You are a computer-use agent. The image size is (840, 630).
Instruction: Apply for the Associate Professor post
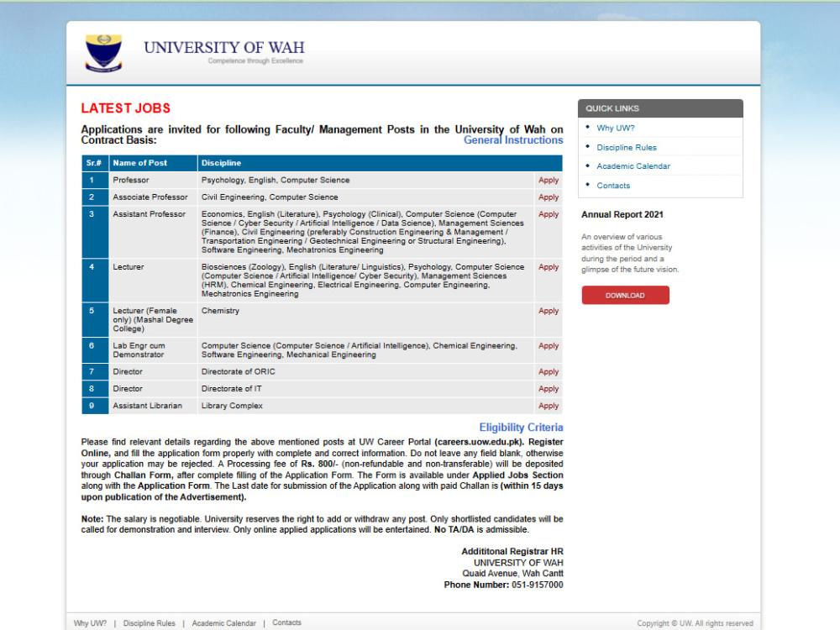[549, 197]
